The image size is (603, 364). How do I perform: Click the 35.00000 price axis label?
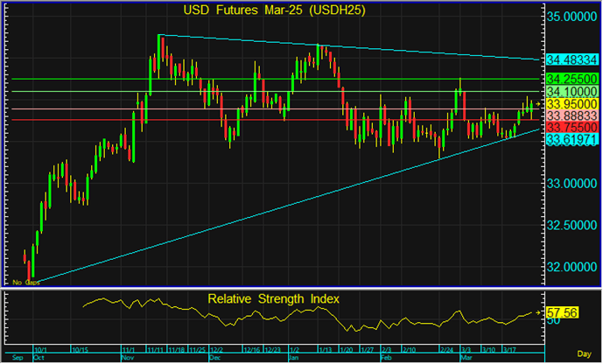573,17
